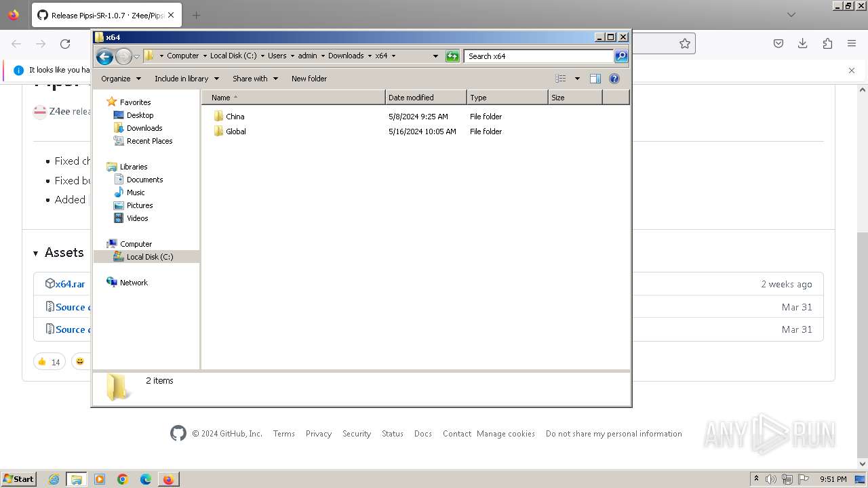
Task: Open the Organize dropdown menu
Action: click(121, 79)
